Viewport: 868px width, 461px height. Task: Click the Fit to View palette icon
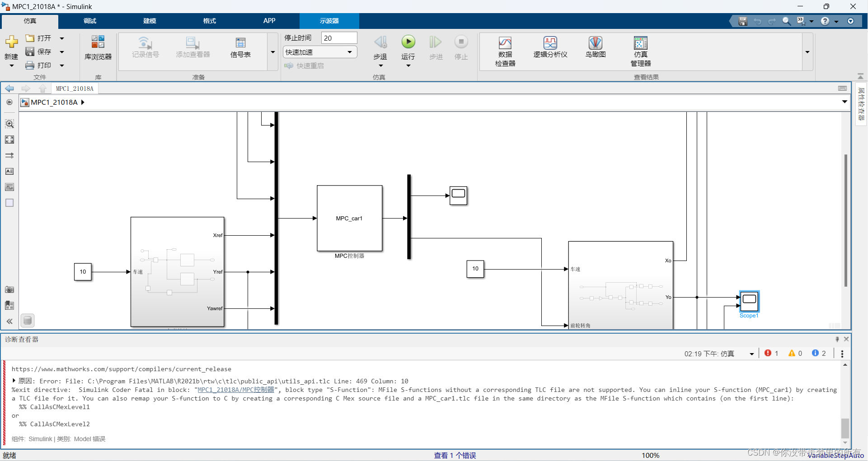[9, 140]
